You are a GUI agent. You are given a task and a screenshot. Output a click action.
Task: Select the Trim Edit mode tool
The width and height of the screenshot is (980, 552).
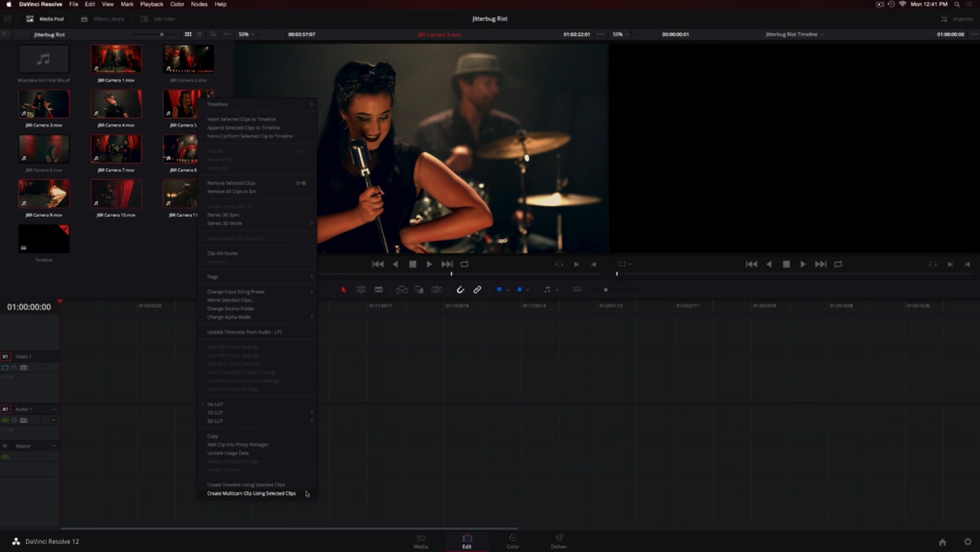pos(361,289)
